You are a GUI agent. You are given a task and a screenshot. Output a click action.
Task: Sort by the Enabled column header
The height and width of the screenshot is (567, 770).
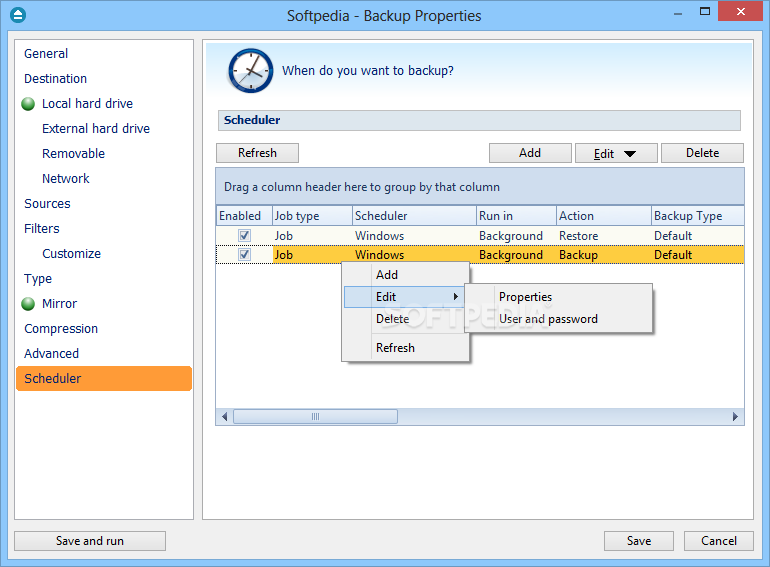[244, 216]
